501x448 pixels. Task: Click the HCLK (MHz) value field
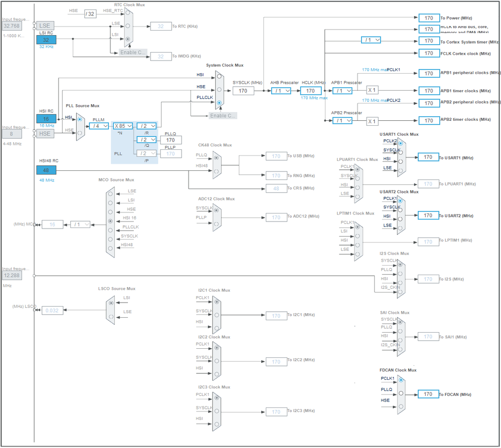[x=310, y=91]
